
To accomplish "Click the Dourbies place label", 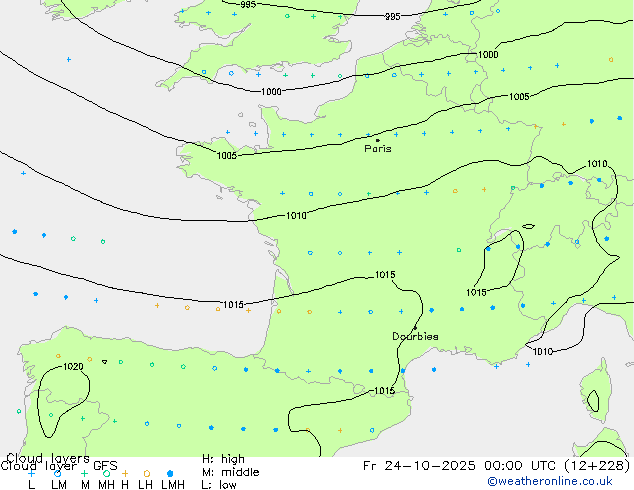I will [x=415, y=336].
